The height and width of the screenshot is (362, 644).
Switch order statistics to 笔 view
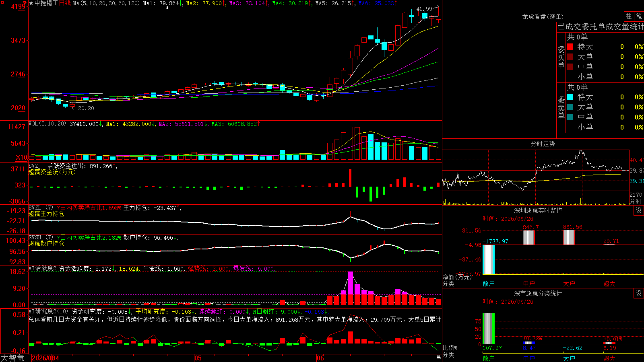pyautogui.click(x=639, y=16)
